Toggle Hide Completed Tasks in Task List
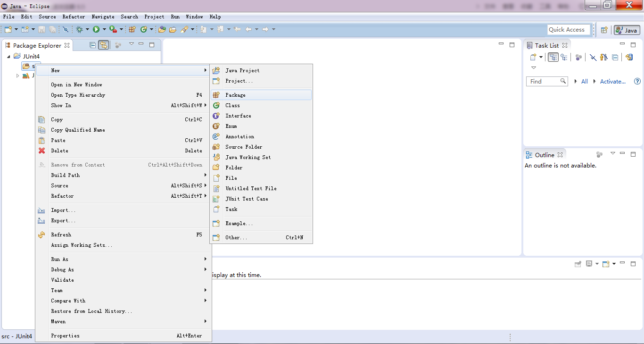The height and width of the screenshot is (344, 644). click(x=593, y=57)
